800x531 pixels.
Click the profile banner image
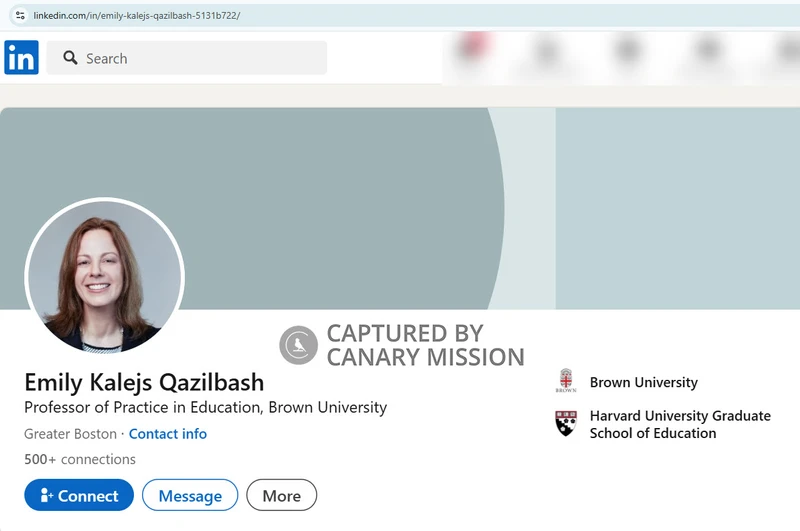click(x=400, y=208)
